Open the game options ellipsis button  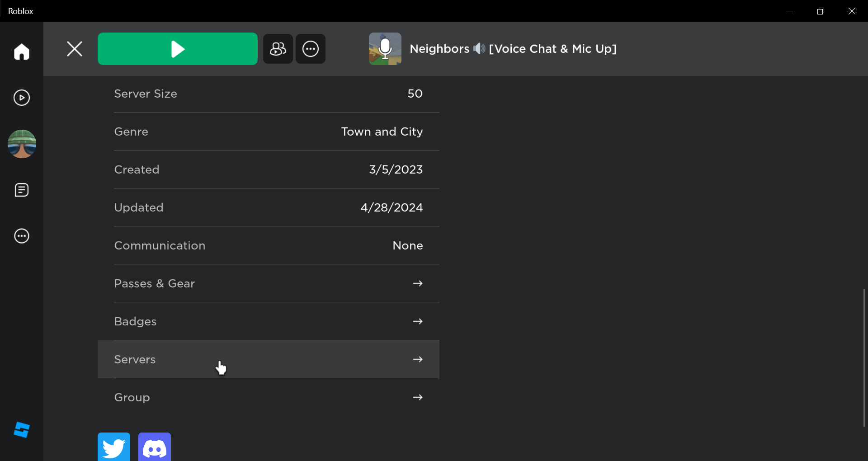(x=311, y=49)
